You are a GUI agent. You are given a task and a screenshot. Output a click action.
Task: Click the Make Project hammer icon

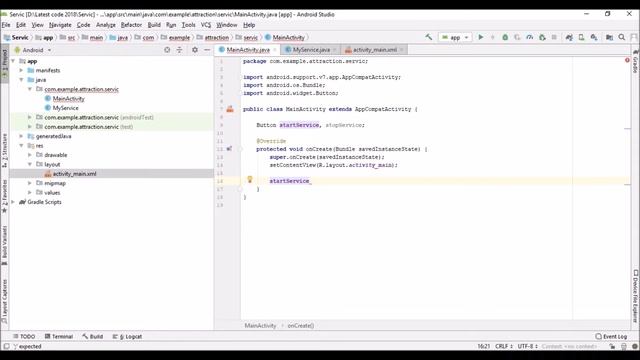click(429, 37)
